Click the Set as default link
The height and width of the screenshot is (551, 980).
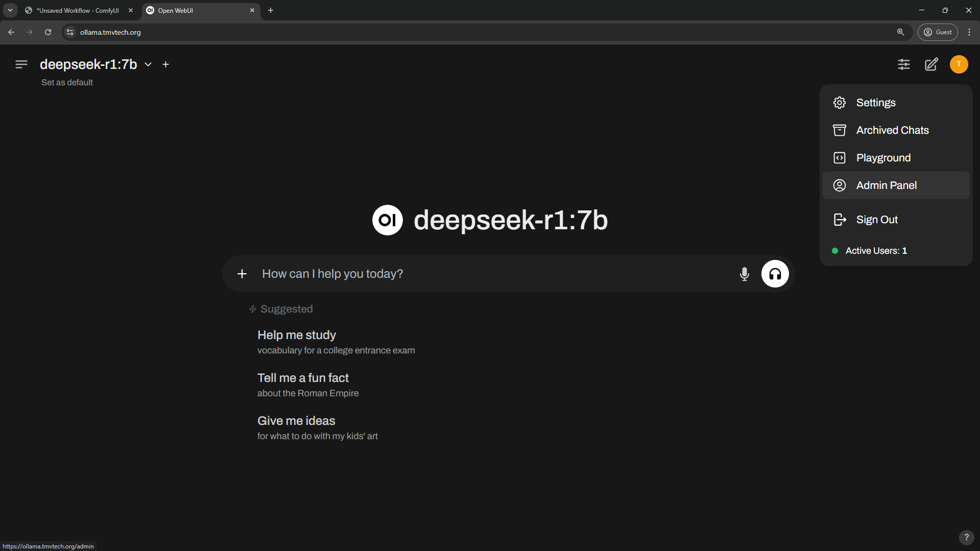(x=67, y=83)
